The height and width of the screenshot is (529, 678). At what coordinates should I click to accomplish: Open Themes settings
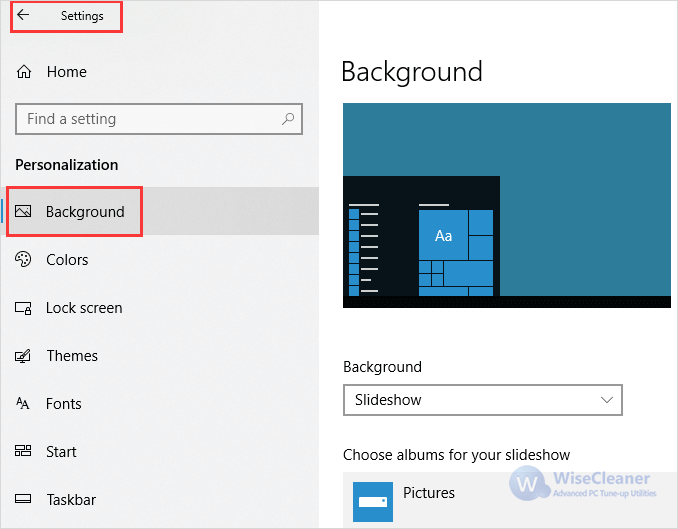coord(72,356)
